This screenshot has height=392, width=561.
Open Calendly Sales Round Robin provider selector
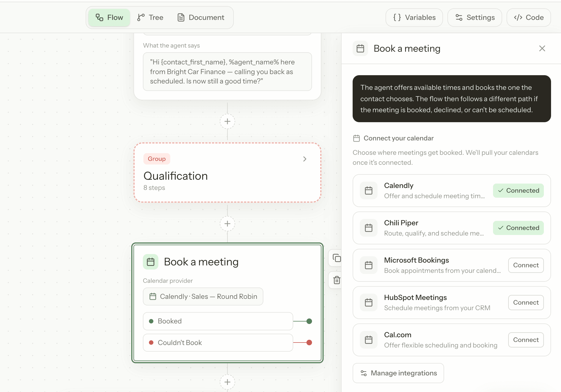203,297
